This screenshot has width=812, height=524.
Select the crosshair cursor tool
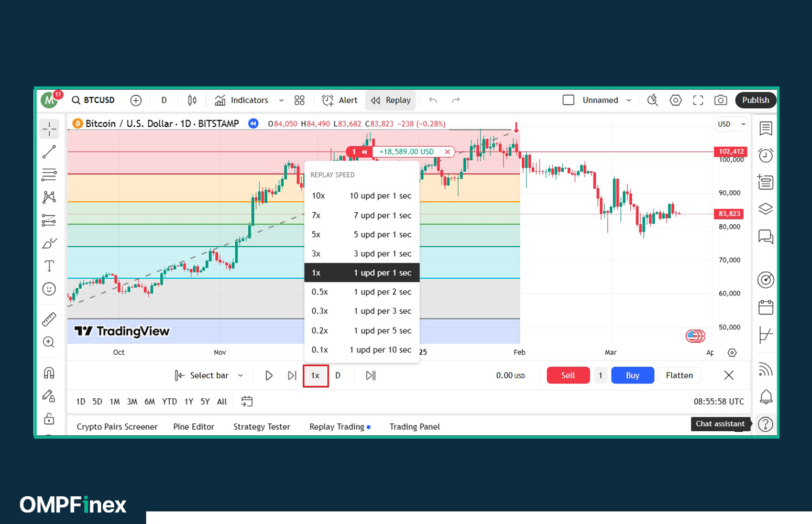coord(49,129)
